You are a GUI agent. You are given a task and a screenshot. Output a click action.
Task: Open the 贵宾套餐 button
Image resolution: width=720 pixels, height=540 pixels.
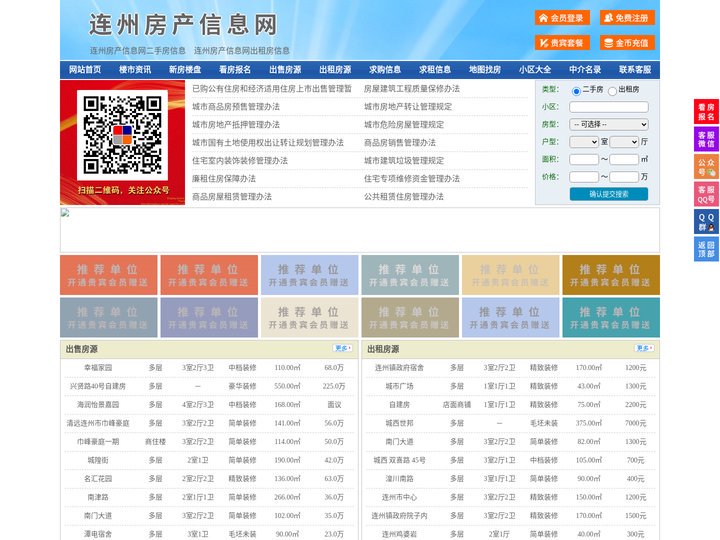click(x=562, y=43)
